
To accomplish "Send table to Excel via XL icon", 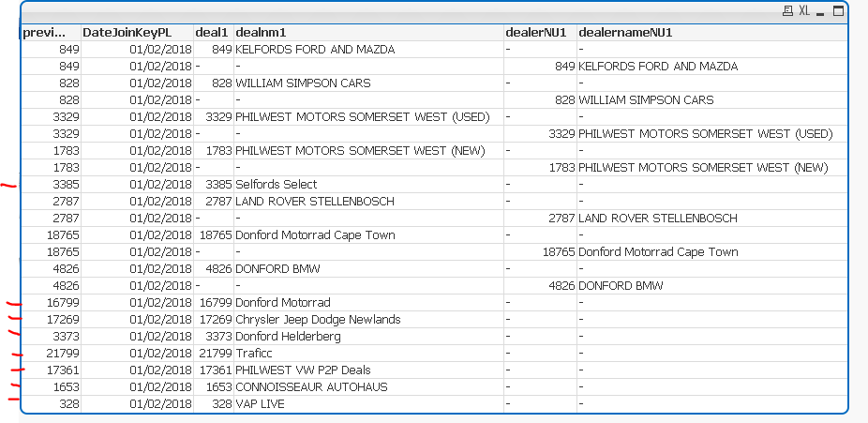I will [804, 11].
